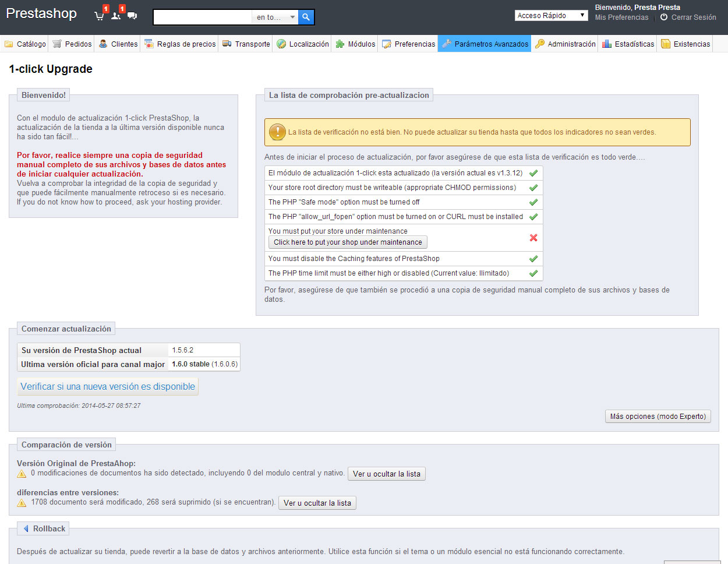The image size is (728, 564).
Task: Open the customer messages speech bubble icon
Action: coord(132,16)
